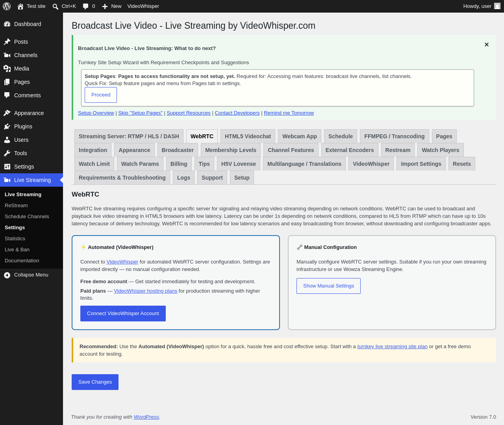Click the Skip "Setup Pages" link

coord(140,113)
